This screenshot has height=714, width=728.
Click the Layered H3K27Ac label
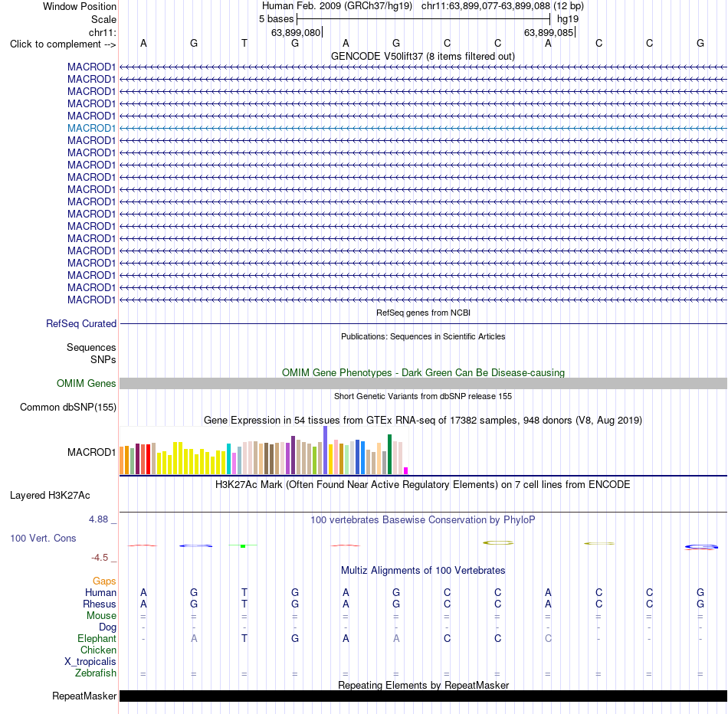[50, 496]
